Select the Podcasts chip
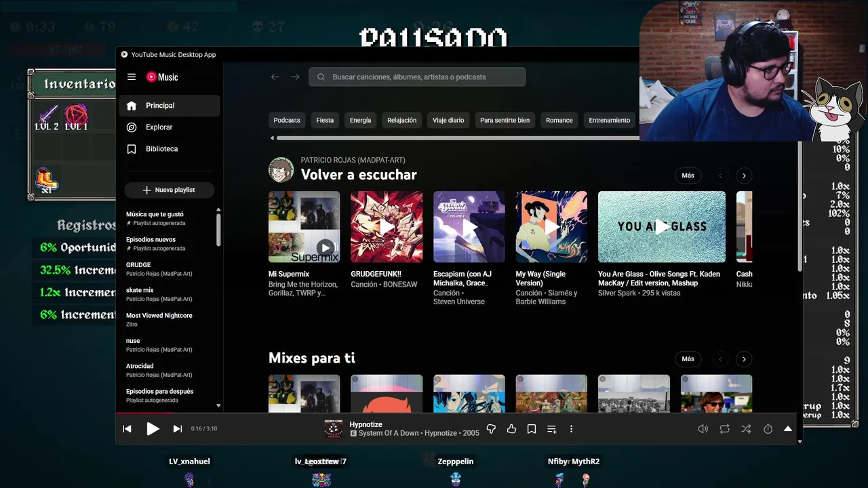The height and width of the screenshot is (488, 868). 287,120
